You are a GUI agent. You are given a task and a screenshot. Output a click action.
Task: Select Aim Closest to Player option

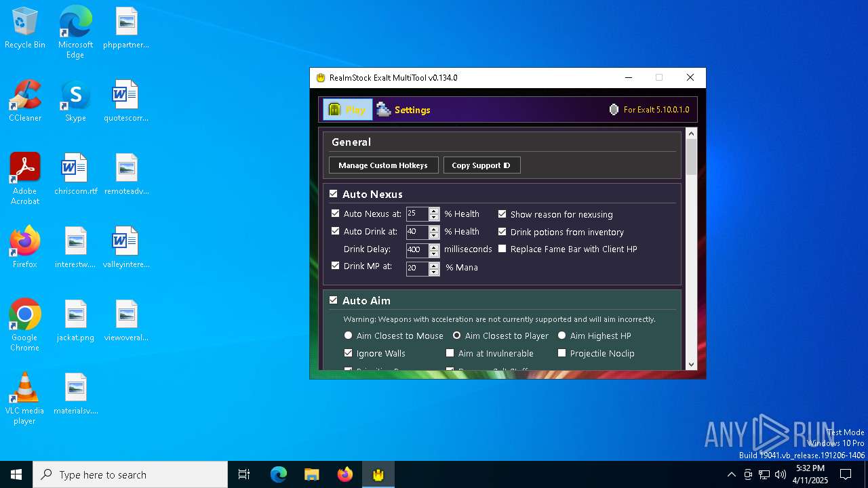pyautogui.click(x=457, y=335)
